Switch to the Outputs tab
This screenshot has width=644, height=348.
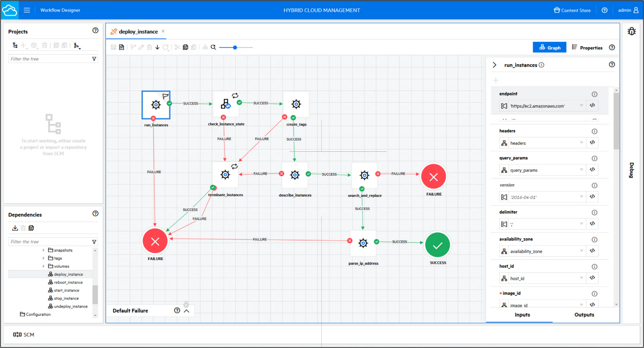(584, 315)
